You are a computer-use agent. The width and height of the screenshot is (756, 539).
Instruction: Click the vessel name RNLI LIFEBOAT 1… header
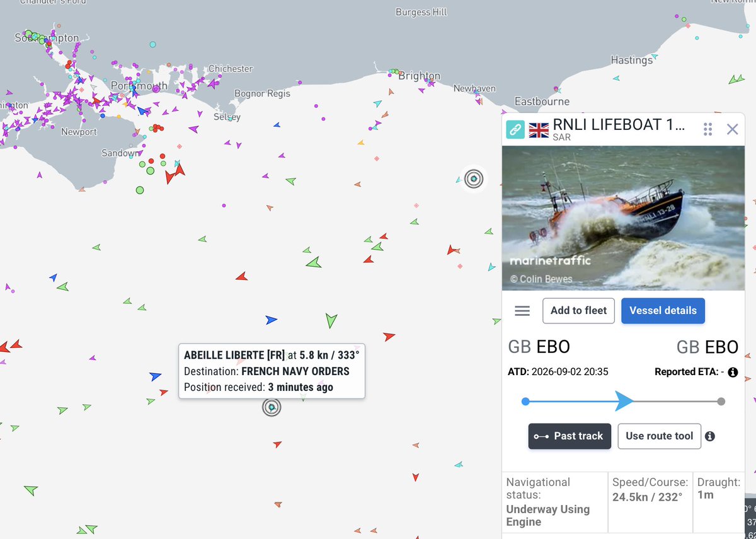click(619, 125)
